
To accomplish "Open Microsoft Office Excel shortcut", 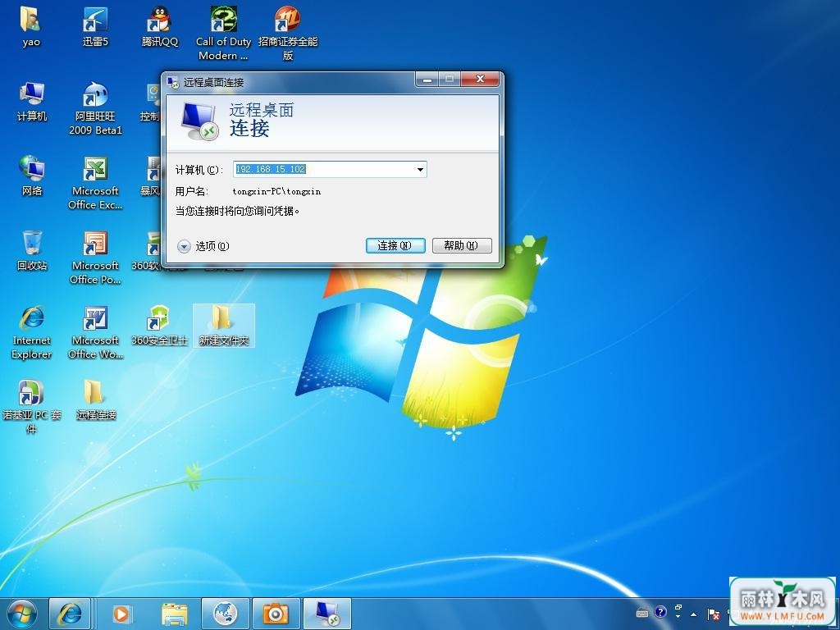I will [95, 183].
